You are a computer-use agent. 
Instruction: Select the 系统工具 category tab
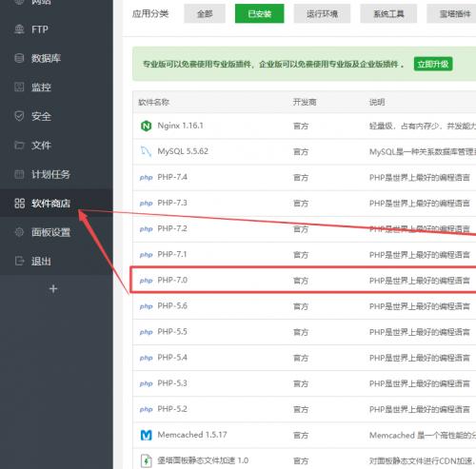tap(388, 13)
